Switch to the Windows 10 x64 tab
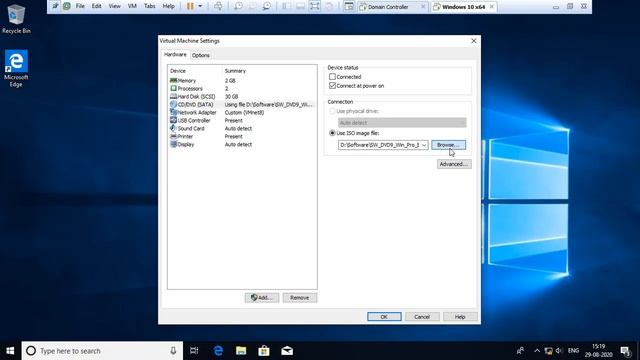640x360 pixels. (x=463, y=7)
